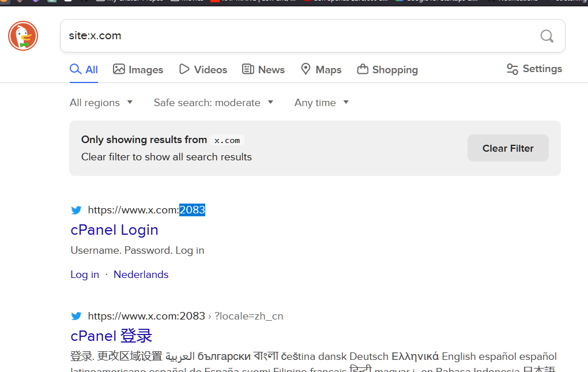The height and width of the screenshot is (372, 588).
Task: Open the Settings menu
Action: [x=534, y=69]
